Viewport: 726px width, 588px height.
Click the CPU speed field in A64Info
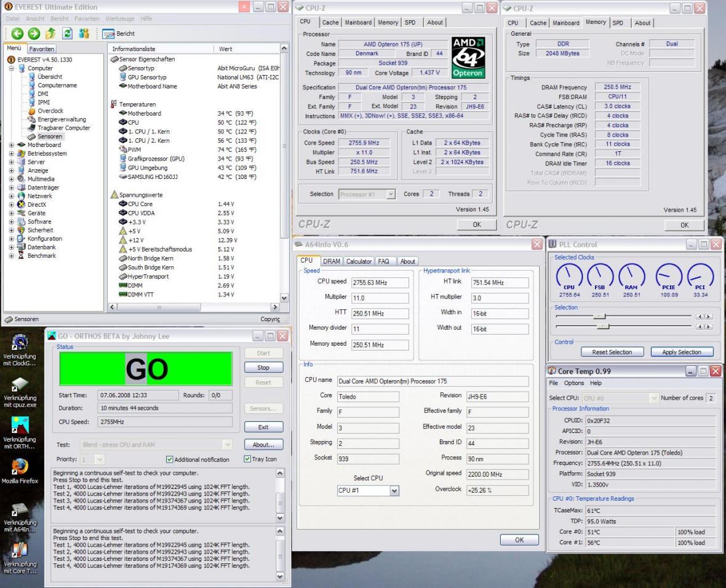pos(380,282)
